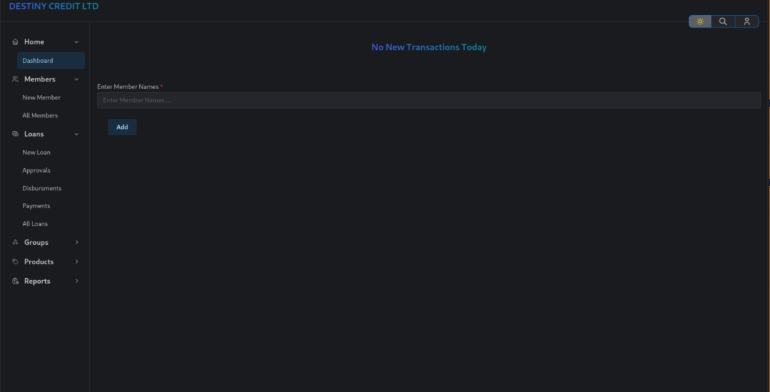This screenshot has height=392, width=770.
Task: Toggle the light mode sun icon
Action: click(x=700, y=22)
